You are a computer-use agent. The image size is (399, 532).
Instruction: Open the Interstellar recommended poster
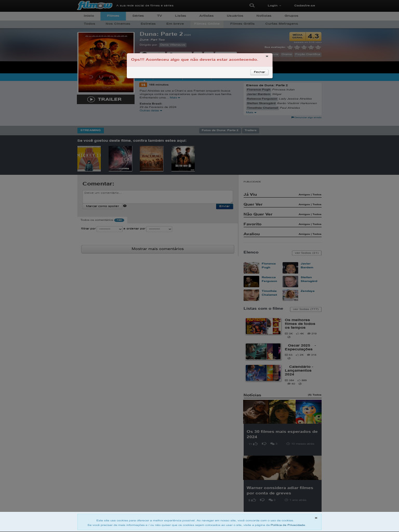click(x=121, y=158)
